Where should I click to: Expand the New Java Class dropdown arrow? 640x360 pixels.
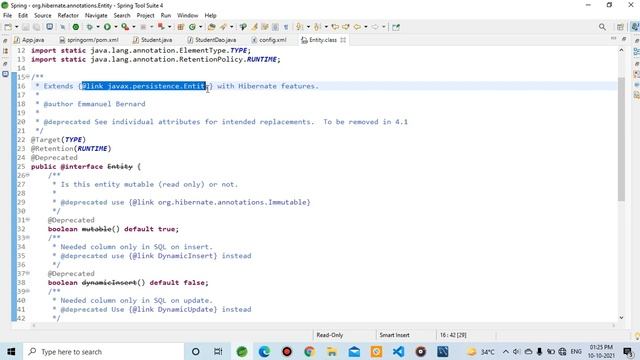pyautogui.click(x=200, y=27)
